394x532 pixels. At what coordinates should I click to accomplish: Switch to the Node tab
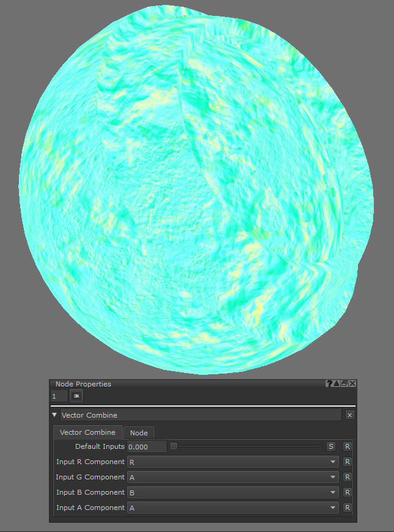pyautogui.click(x=139, y=433)
